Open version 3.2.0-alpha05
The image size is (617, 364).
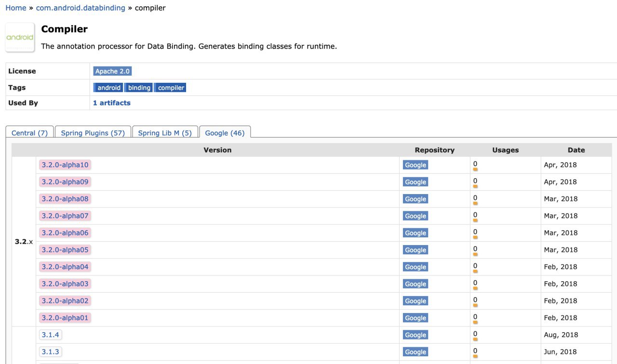[x=65, y=250]
